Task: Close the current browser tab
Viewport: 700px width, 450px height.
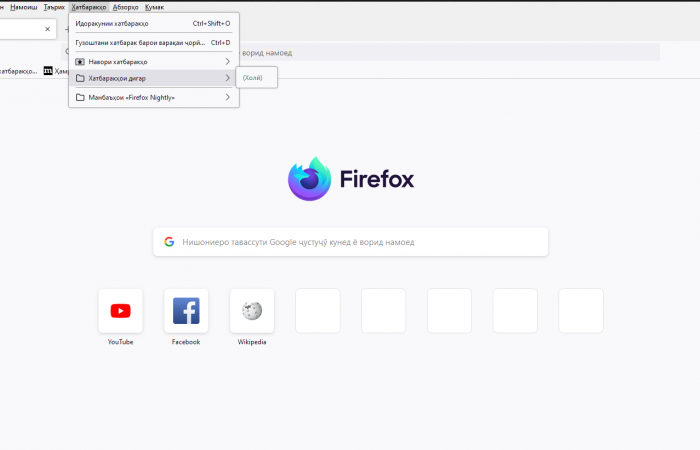Action: pos(47,29)
